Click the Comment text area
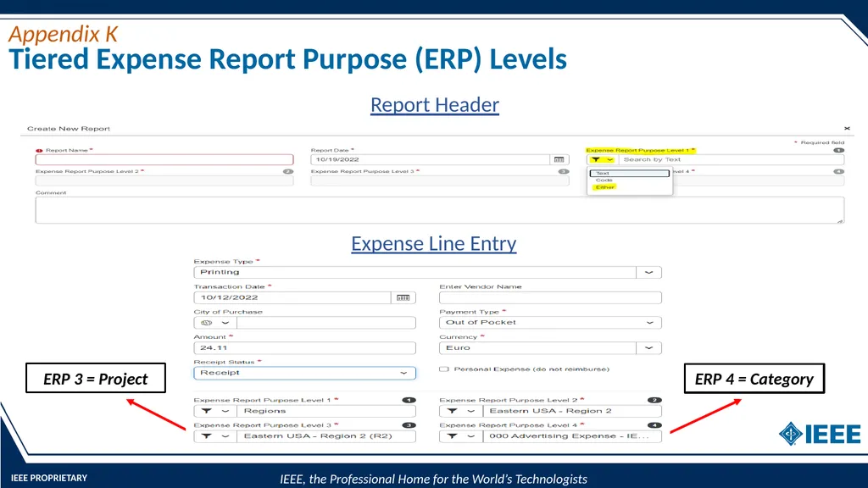 coord(440,210)
